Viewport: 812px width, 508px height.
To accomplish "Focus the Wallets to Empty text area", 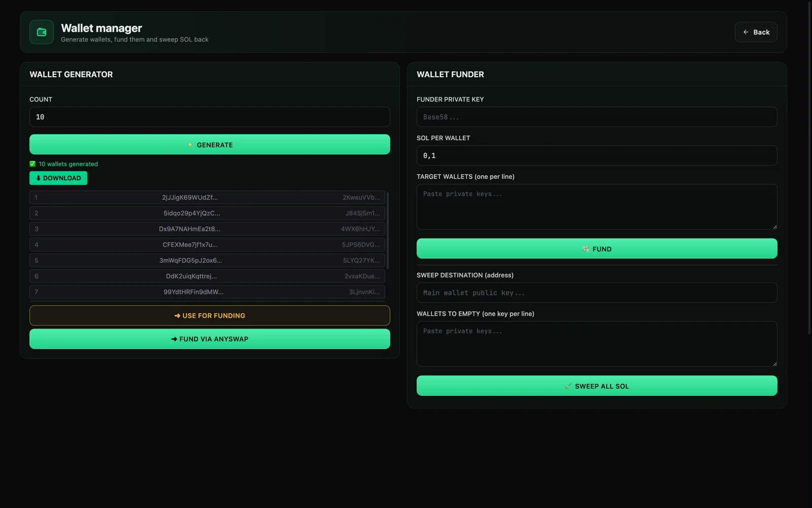I will 597,344.
